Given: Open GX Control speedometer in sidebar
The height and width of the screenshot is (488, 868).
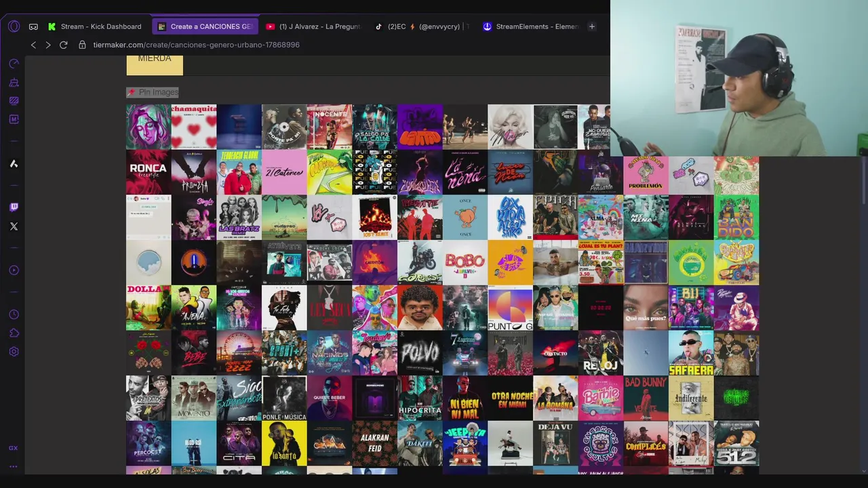Looking at the screenshot, I should coord(14,64).
